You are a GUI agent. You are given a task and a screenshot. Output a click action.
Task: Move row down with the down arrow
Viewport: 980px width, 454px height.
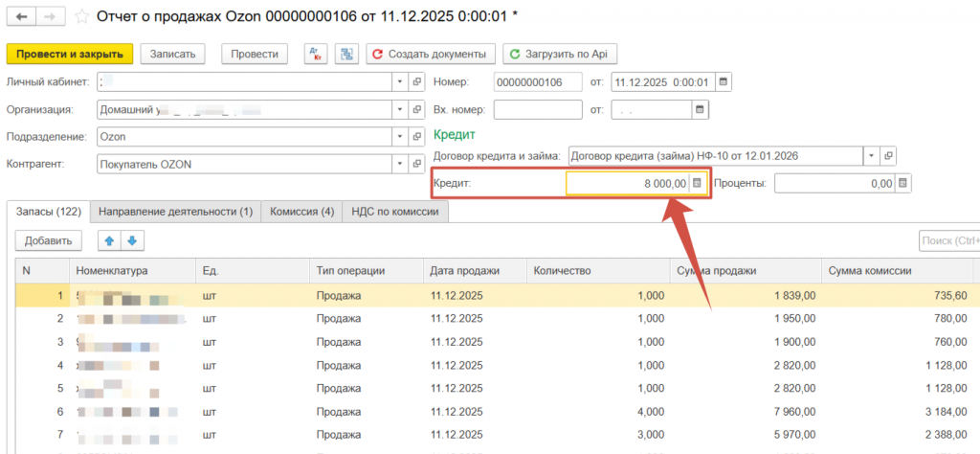[132, 240]
